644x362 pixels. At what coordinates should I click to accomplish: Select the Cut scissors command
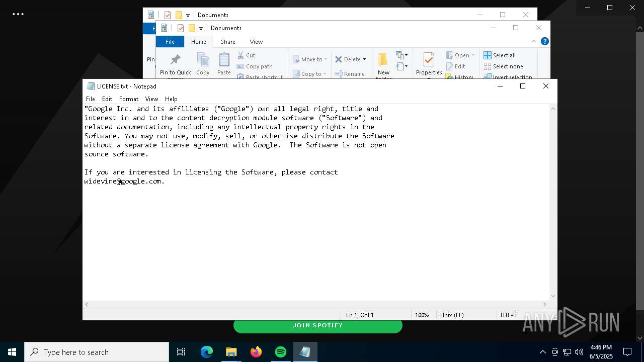click(x=246, y=55)
